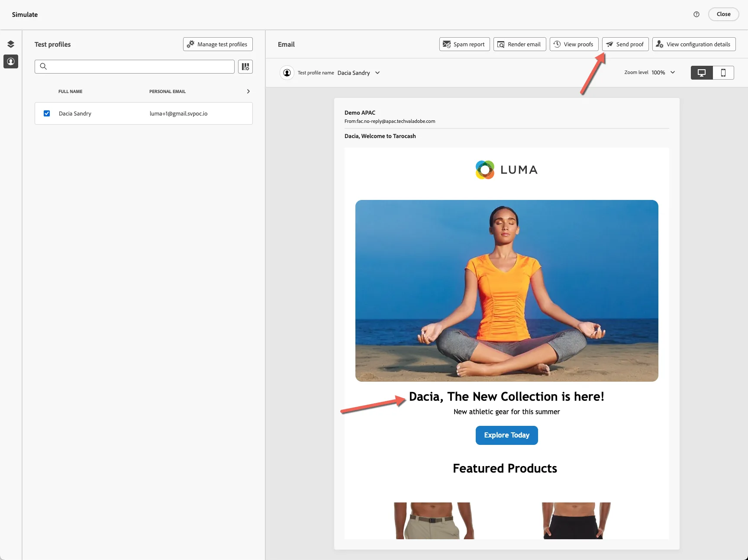The width and height of the screenshot is (748, 560).
Task: Click Manage test profiles button
Action: pos(218,44)
